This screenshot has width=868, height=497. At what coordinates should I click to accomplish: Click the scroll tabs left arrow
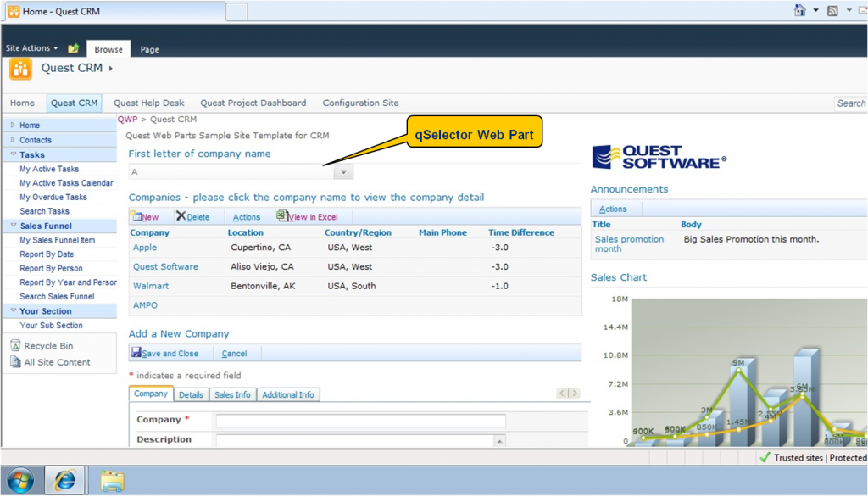click(562, 393)
